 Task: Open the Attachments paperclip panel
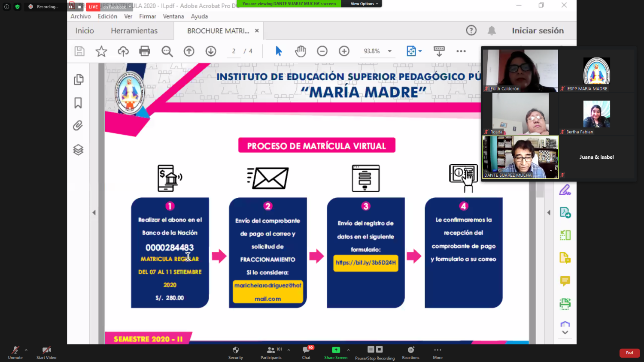point(78,126)
